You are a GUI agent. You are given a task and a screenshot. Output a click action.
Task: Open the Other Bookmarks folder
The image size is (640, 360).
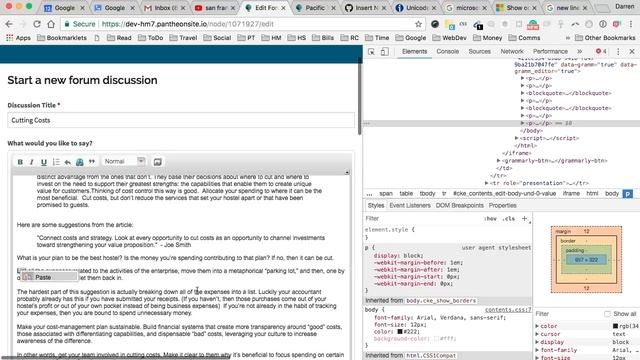(605, 38)
